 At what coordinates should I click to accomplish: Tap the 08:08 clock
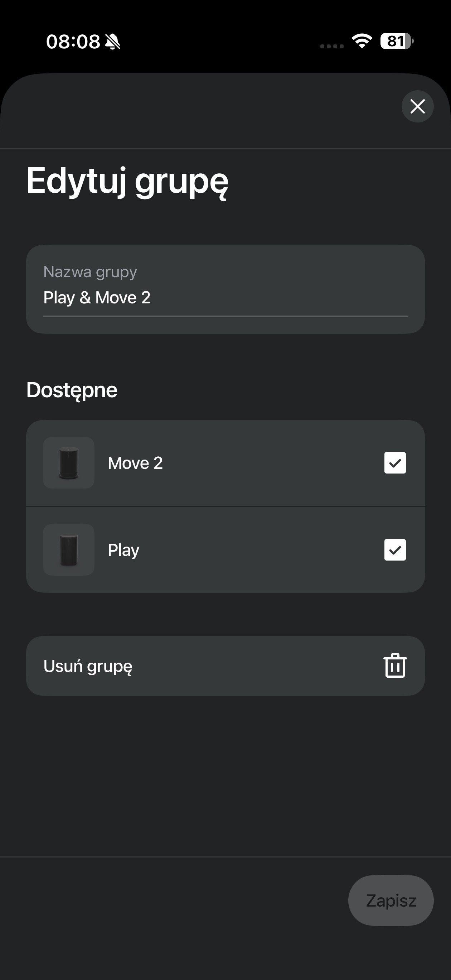[73, 41]
